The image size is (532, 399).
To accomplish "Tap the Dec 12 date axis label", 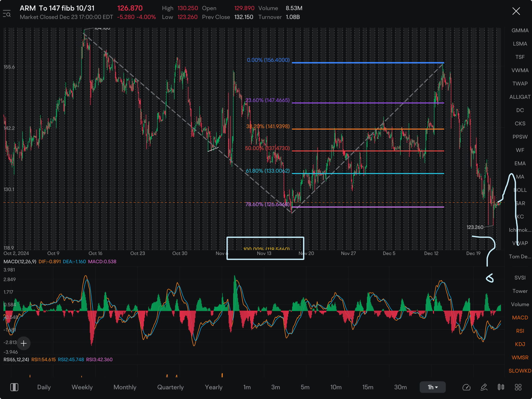I will 431,253.
